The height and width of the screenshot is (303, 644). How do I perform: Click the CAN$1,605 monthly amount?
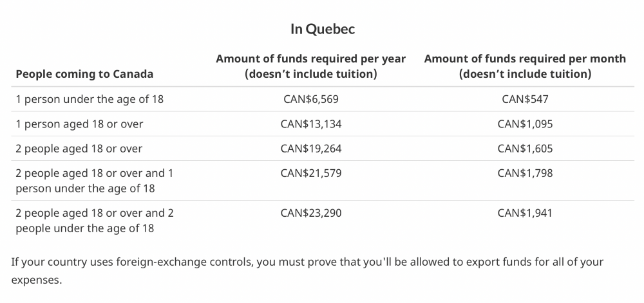525,149
